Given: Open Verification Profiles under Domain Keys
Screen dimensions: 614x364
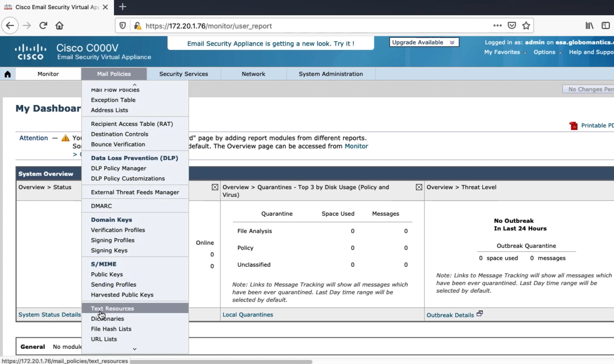Looking at the screenshot, I should pos(118,230).
